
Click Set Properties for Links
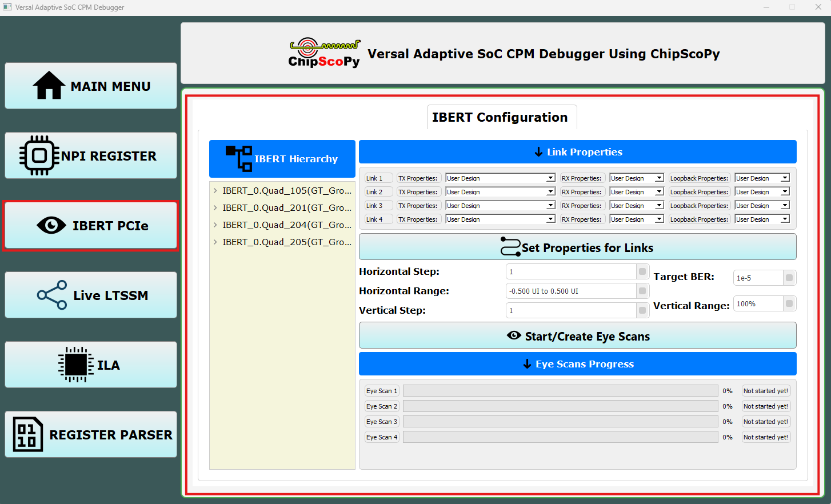coord(577,247)
